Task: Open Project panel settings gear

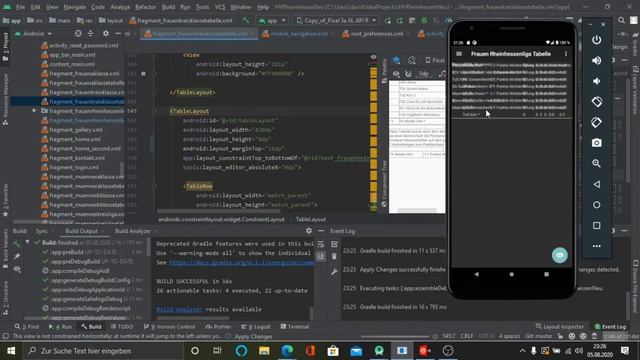Action: click(x=106, y=33)
